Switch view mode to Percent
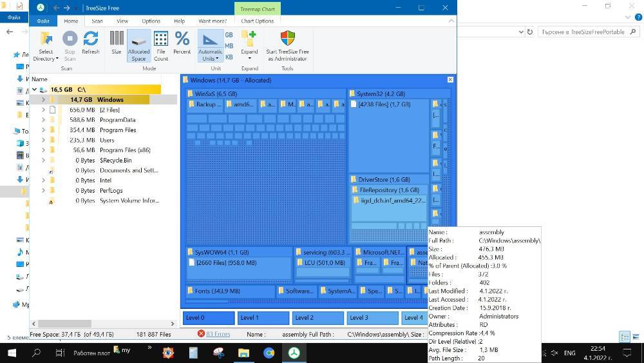This screenshot has height=363, width=644. click(182, 43)
